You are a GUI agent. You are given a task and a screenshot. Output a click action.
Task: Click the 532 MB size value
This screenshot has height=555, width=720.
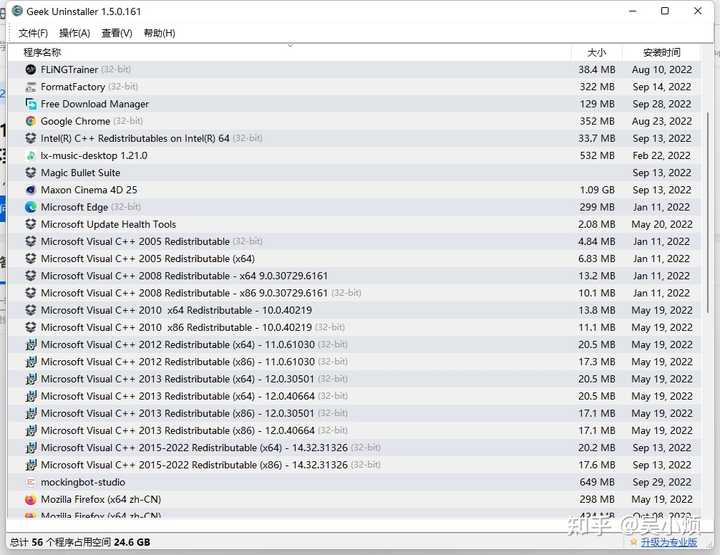597,156
